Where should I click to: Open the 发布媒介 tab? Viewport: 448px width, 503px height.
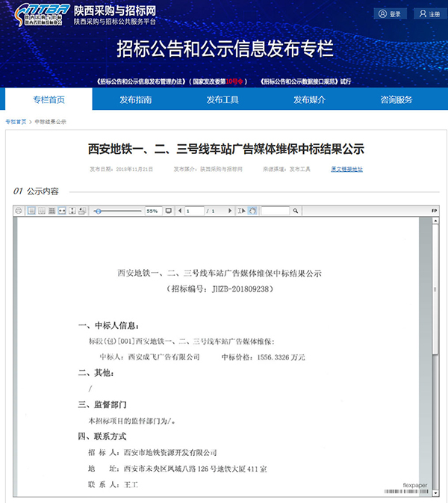click(x=309, y=99)
